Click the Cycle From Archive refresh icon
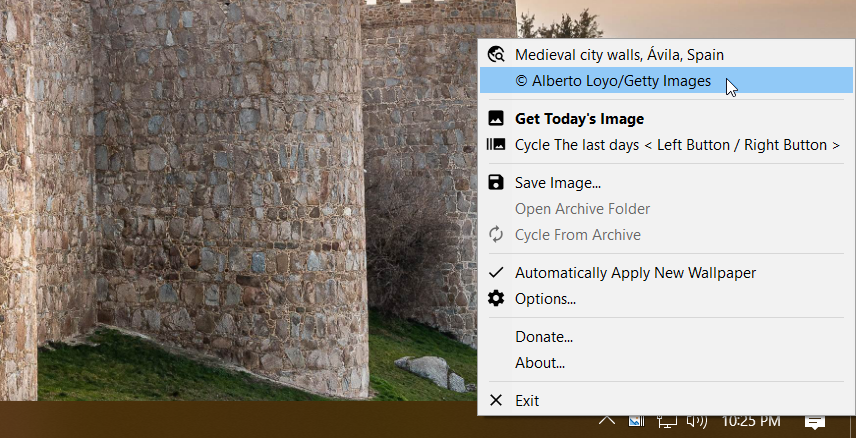 [x=496, y=235]
